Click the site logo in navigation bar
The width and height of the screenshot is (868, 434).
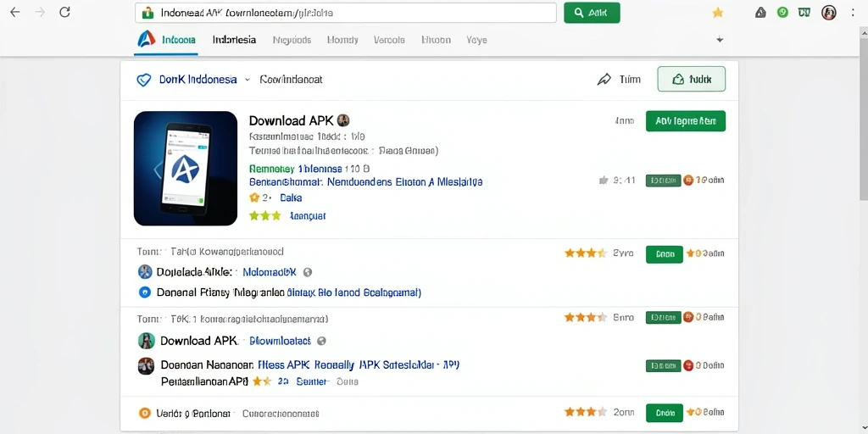146,39
